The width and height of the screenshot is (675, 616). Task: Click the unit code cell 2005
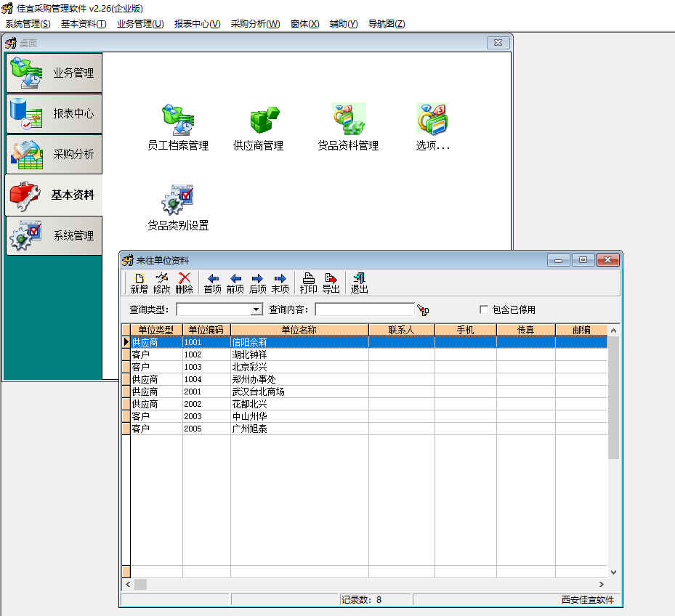206,429
